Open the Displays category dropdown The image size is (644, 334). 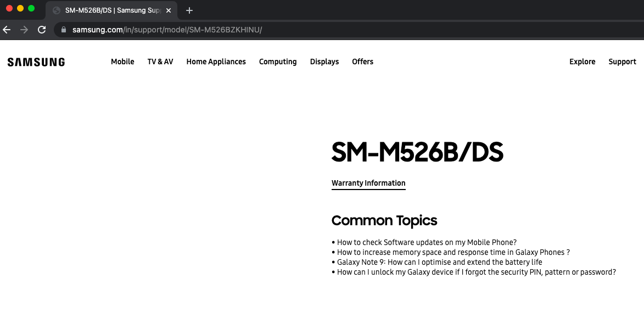[x=324, y=62]
